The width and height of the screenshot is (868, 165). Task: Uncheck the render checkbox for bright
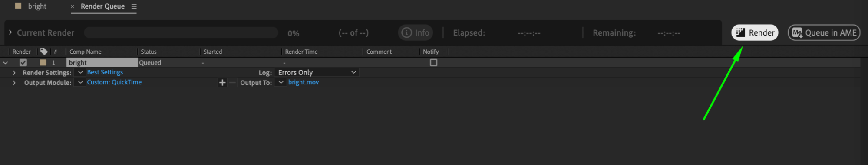coord(23,62)
